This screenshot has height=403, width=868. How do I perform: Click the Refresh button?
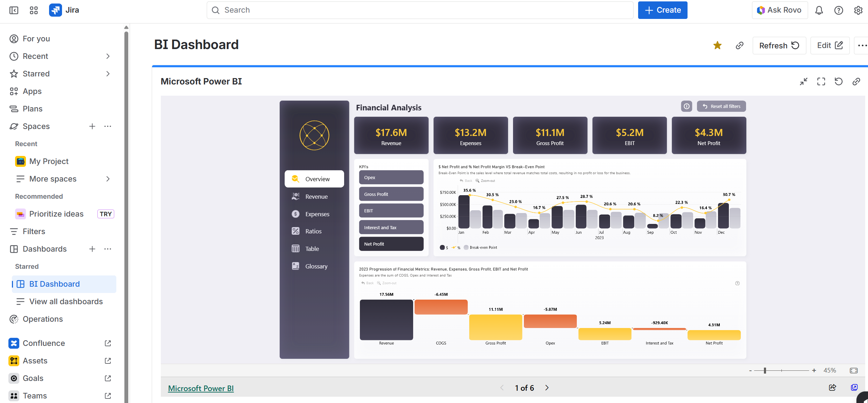(x=779, y=46)
